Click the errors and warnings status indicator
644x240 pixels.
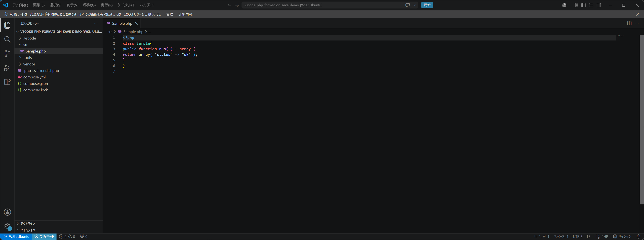(67, 236)
